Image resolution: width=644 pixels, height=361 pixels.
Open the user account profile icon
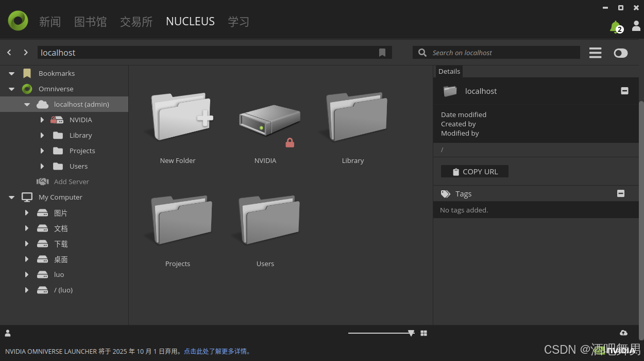[636, 26]
